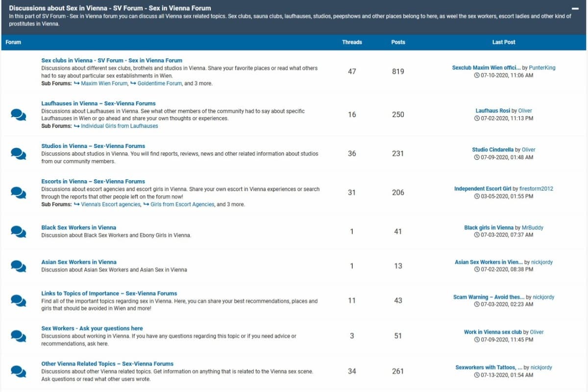Click the chat bubble icon beside Studios in Vienna
Image resolution: width=588 pixels, height=392 pixels.
(x=18, y=153)
